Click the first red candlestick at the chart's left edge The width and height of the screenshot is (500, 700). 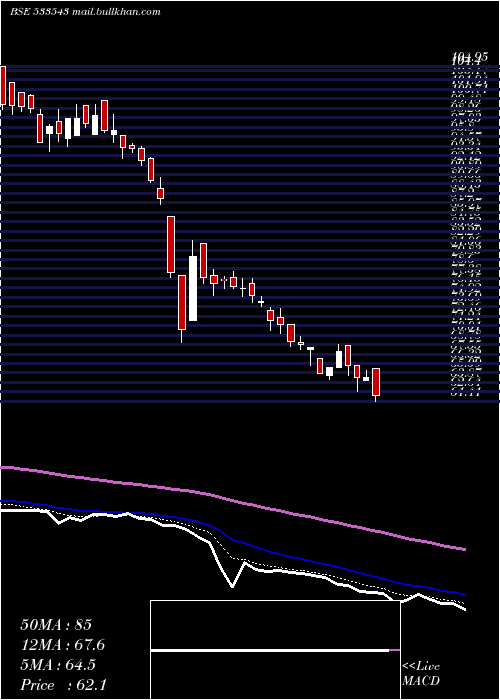pyautogui.click(x=3, y=85)
